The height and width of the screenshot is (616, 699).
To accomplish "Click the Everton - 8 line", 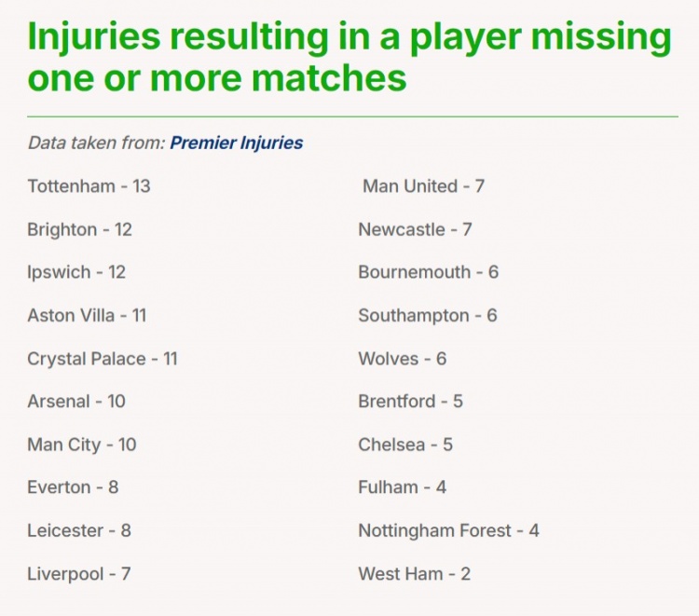I will point(73,487).
